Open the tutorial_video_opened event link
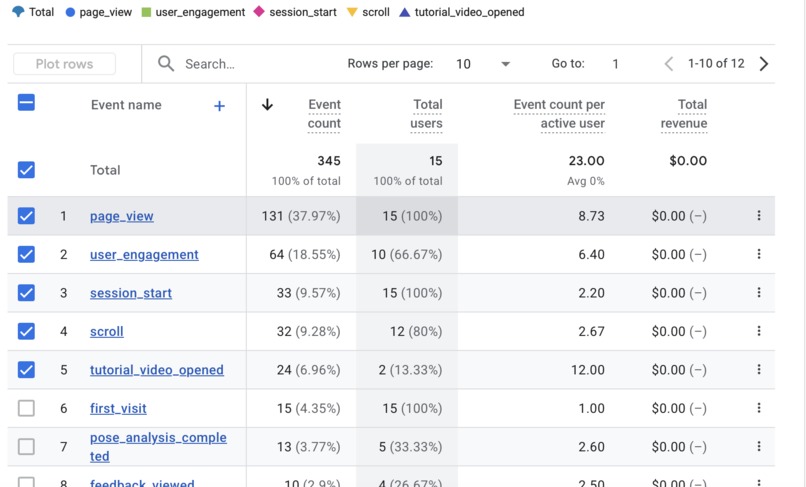806x487 pixels. [x=157, y=370]
